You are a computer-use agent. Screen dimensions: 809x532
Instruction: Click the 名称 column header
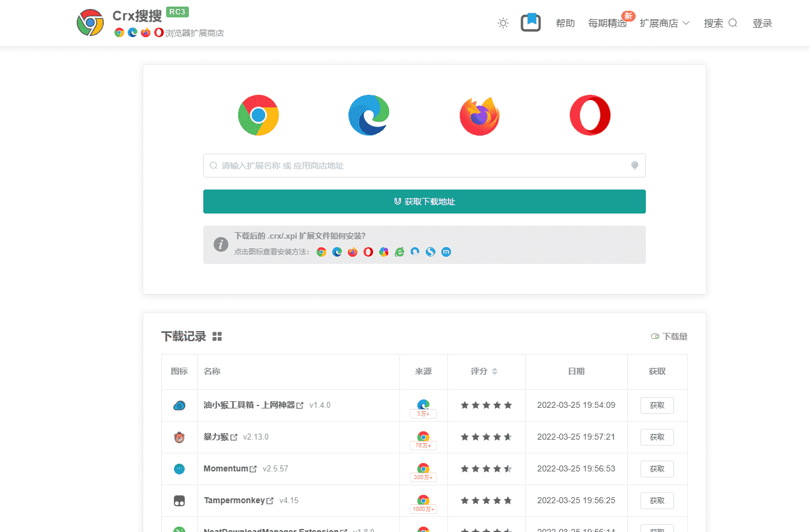pyautogui.click(x=212, y=371)
